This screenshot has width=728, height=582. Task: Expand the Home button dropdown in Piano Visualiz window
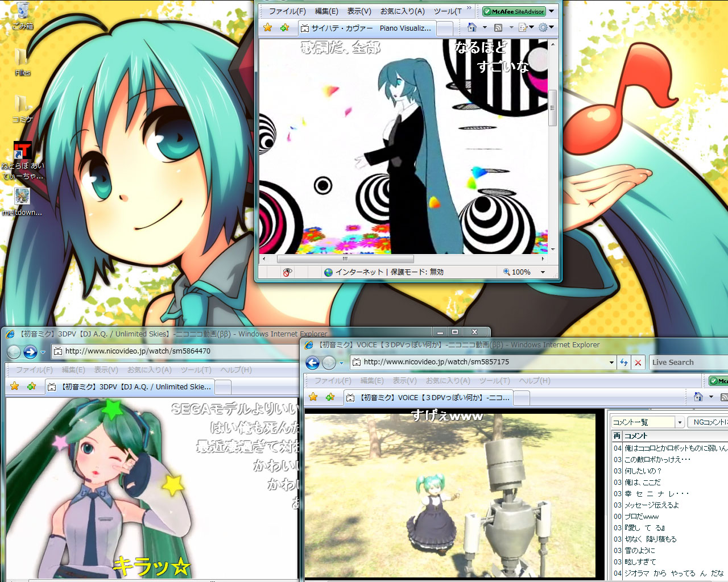tap(485, 27)
